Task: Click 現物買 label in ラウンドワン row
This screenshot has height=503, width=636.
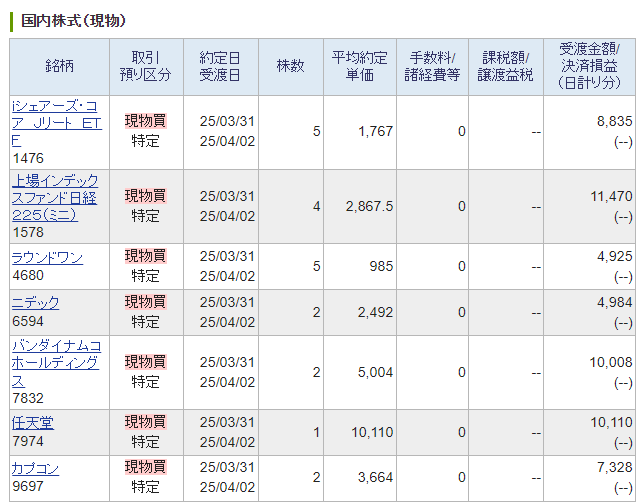Action: (x=146, y=256)
